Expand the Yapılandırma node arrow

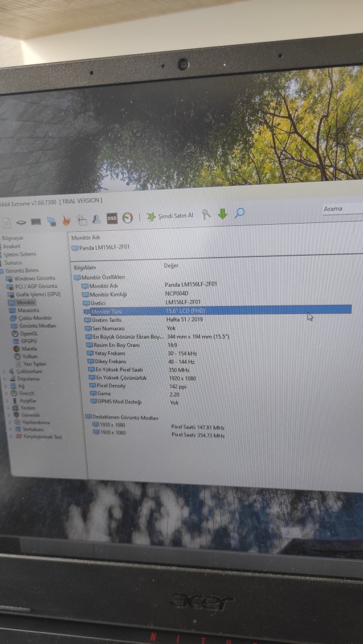tap(10, 423)
